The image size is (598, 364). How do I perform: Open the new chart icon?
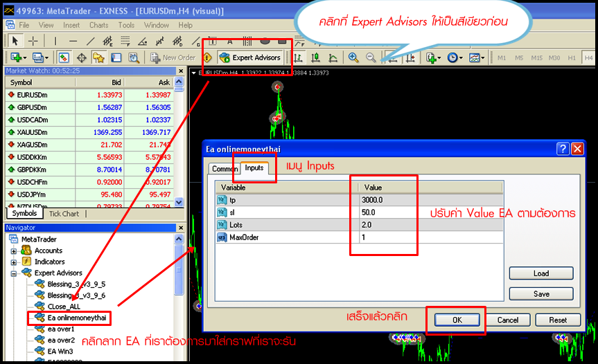coord(18,57)
